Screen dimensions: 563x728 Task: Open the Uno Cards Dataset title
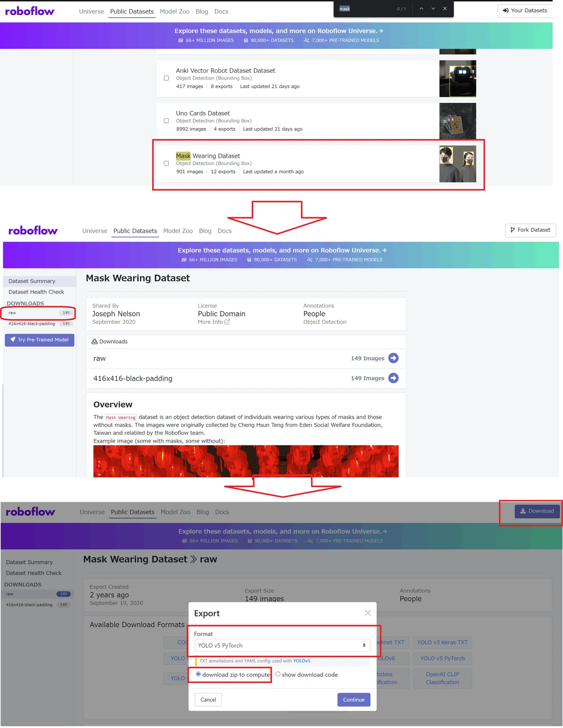tap(203, 113)
